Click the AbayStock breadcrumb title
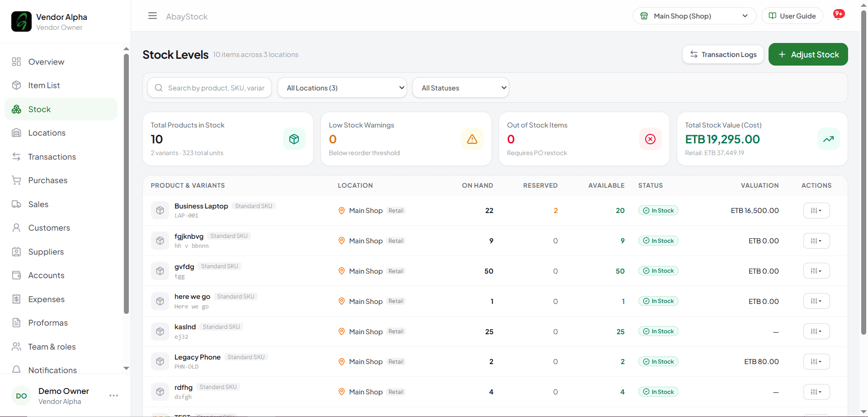The height and width of the screenshot is (417, 868). point(187,16)
